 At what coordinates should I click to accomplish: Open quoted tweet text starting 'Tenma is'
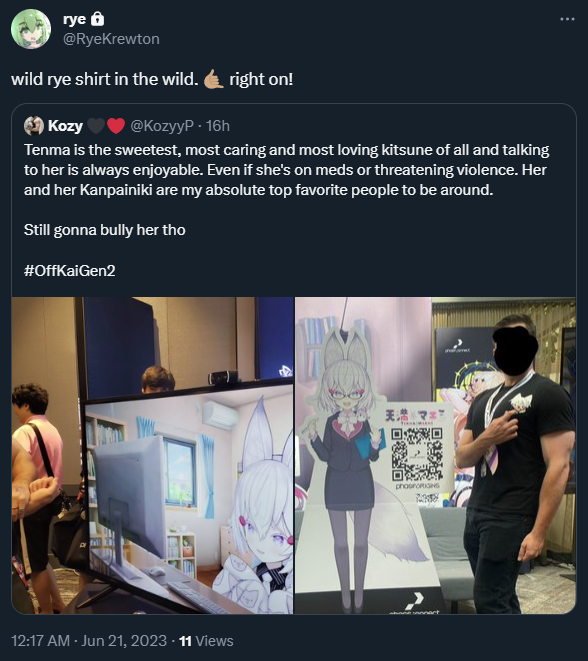point(287,170)
